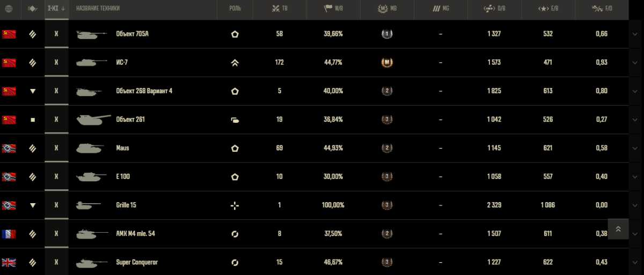Click the crosshair role icon for Grille 15
This screenshot has height=275, width=644.
[x=235, y=205]
